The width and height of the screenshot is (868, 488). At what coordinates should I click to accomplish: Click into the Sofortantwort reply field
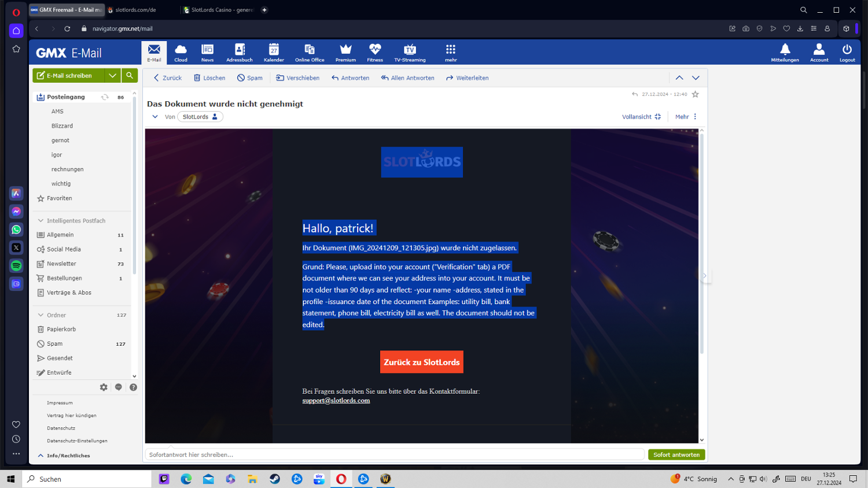(x=393, y=455)
